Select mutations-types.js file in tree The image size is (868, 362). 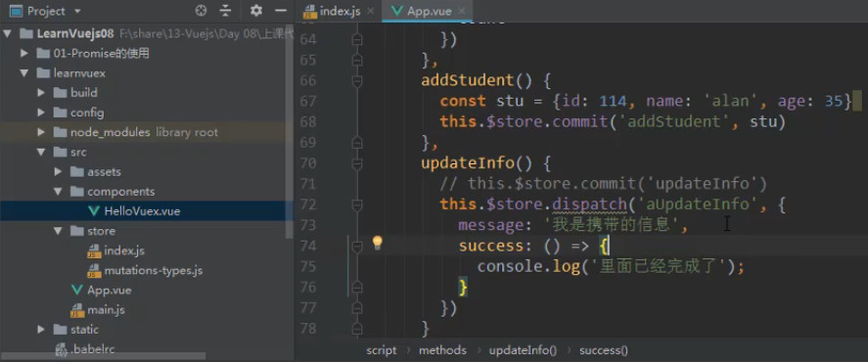click(154, 271)
